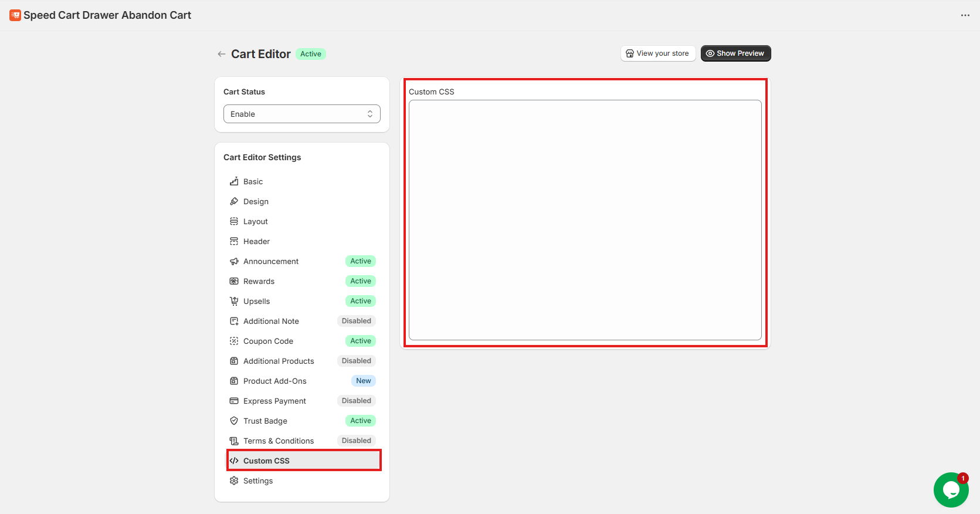Click the Show Preview button
980x514 pixels.
point(735,53)
